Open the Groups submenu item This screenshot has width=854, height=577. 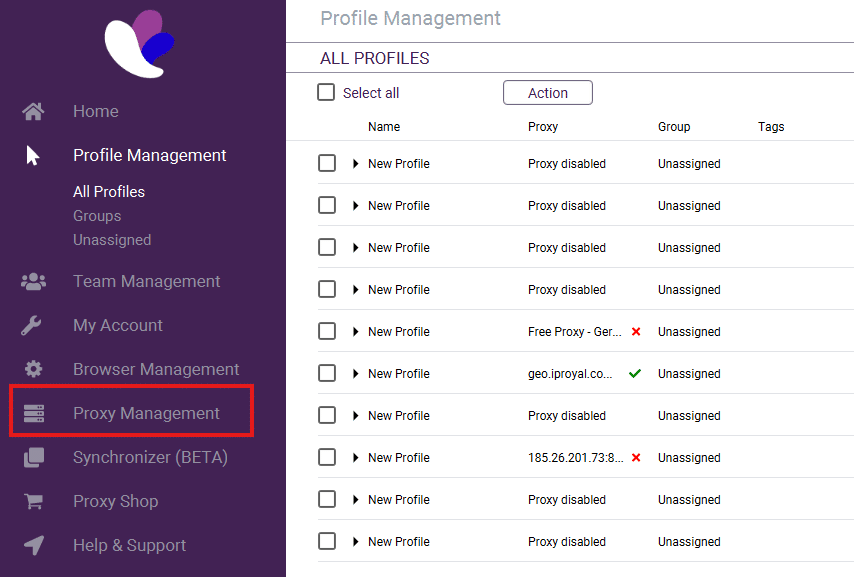(97, 216)
